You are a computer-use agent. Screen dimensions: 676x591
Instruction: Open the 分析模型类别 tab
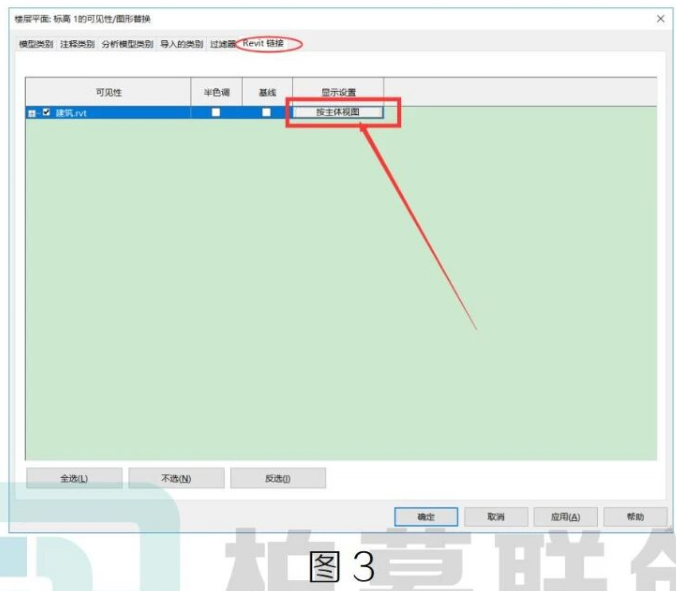click(x=127, y=44)
